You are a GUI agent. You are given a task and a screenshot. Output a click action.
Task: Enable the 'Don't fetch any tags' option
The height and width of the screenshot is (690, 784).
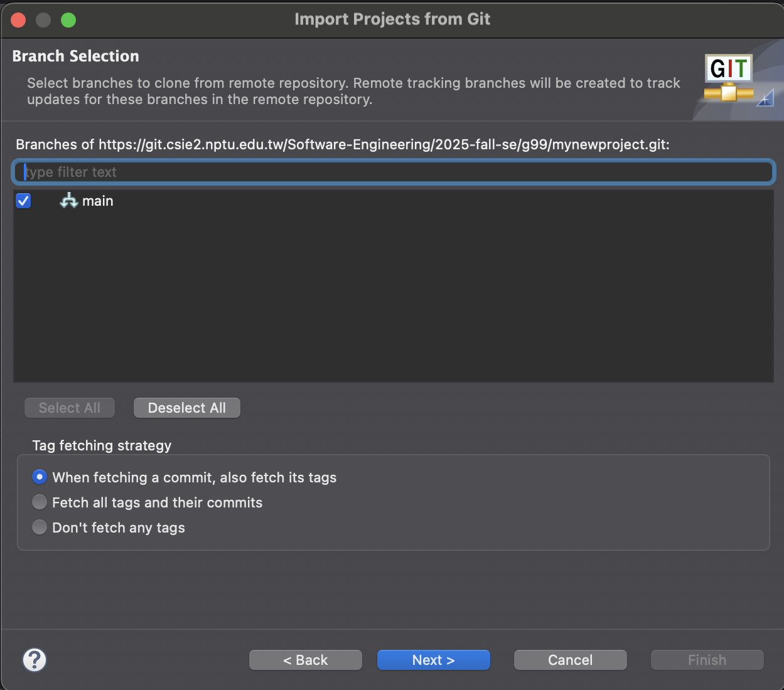(40, 528)
